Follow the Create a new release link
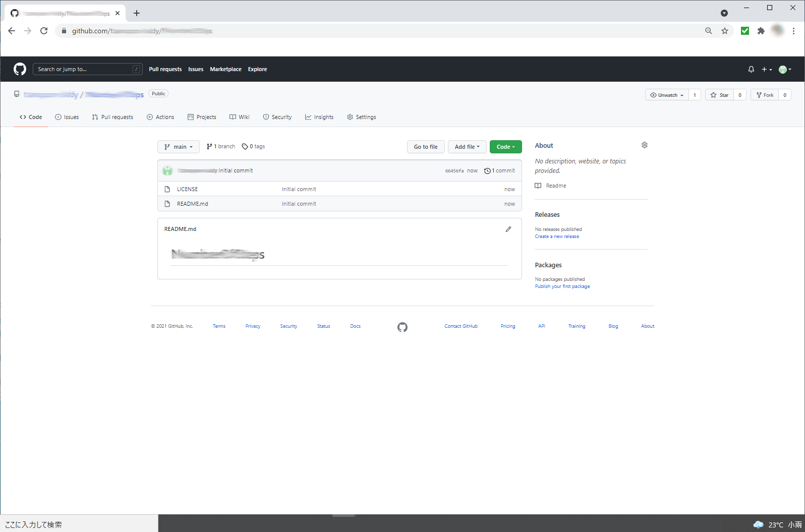Image resolution: width=805 pixels, height=532 pixels. click(x=557, y=237)
